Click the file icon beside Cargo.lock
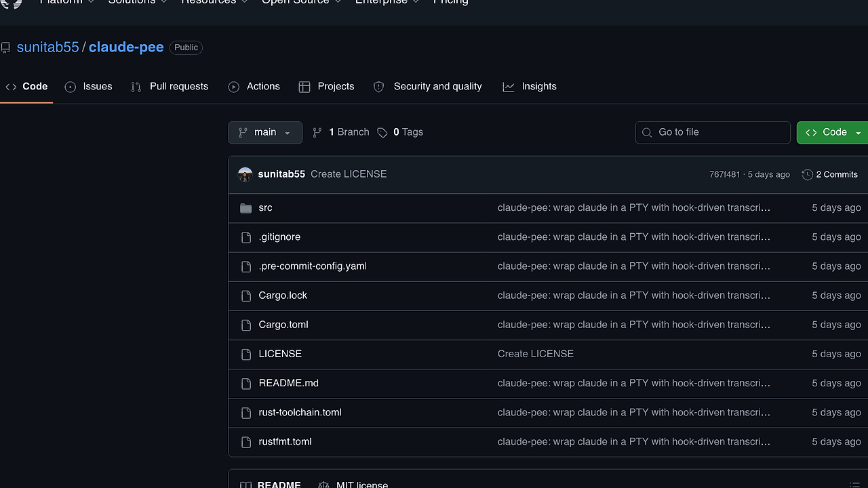868x488 pixels. [x=246, y=296]
